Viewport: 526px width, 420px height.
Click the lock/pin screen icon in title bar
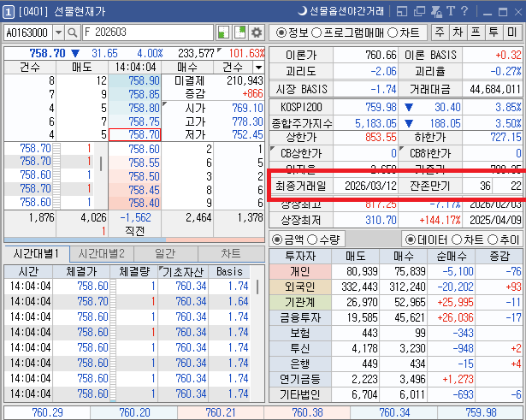tap(436, 11)
